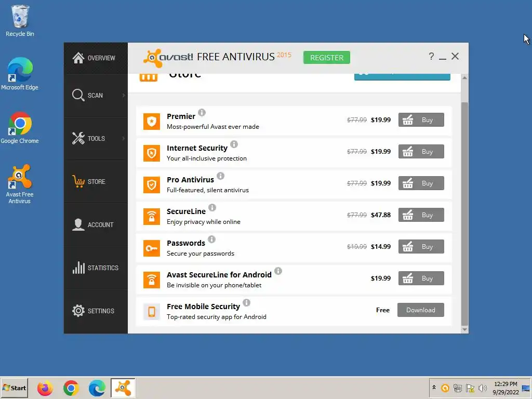Click the Pro Antivirus shield icon
Image resolution: width=532 pixels, height=399 pixels.
151,185
